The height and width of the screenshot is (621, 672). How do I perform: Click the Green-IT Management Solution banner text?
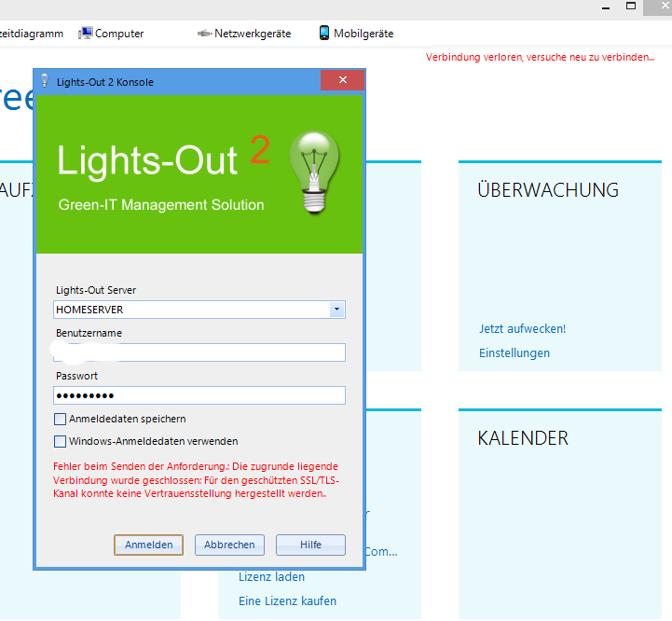pyautogui.click(x=161, y=205)
